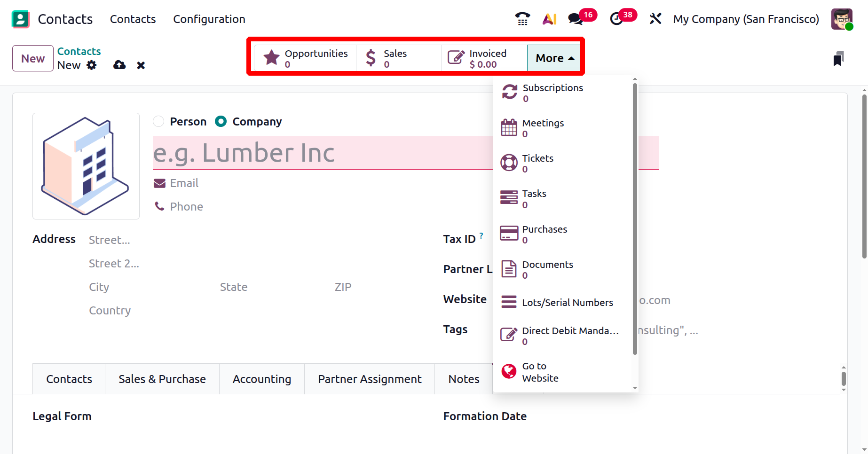
Task: Open the activities clock icon
Action: click(616, 19)
